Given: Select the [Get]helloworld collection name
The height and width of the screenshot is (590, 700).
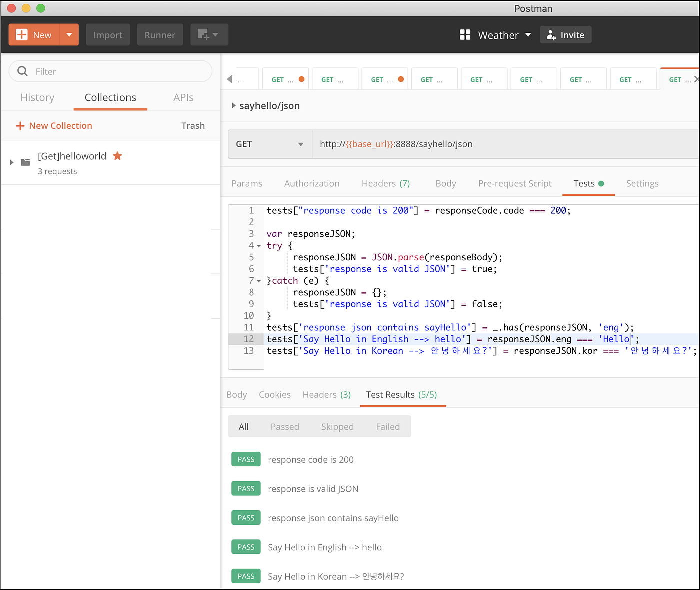Looking at the screenshot, I should point(72,156).
